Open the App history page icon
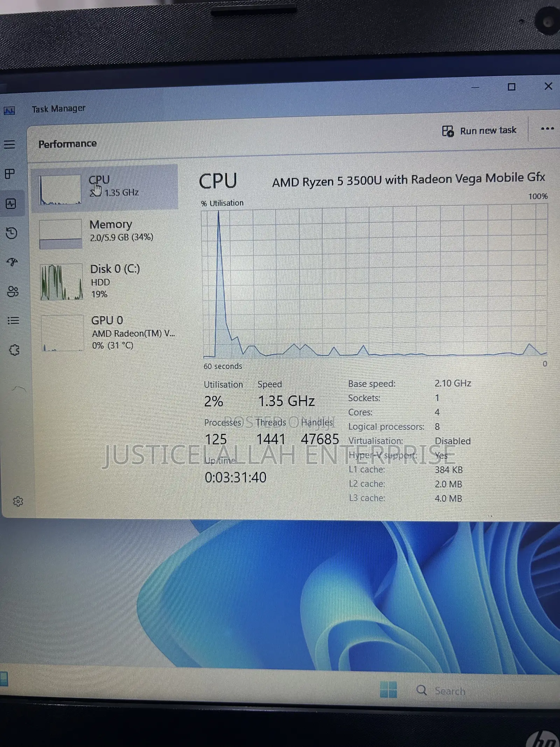 point(12,233)
